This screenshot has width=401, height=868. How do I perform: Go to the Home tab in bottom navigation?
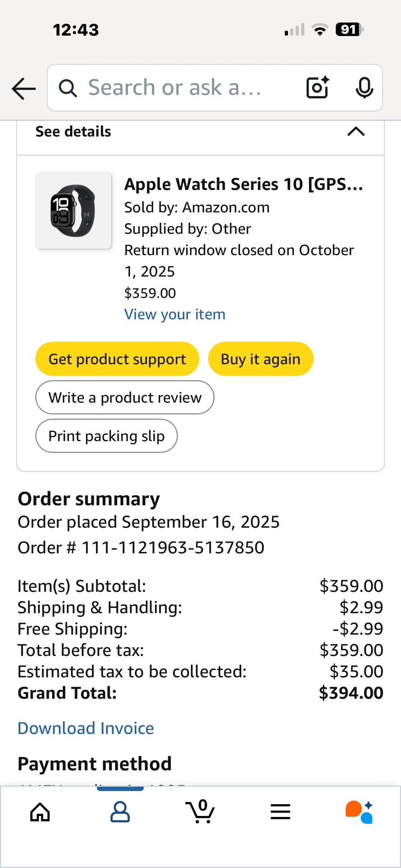tap(40, 811)
